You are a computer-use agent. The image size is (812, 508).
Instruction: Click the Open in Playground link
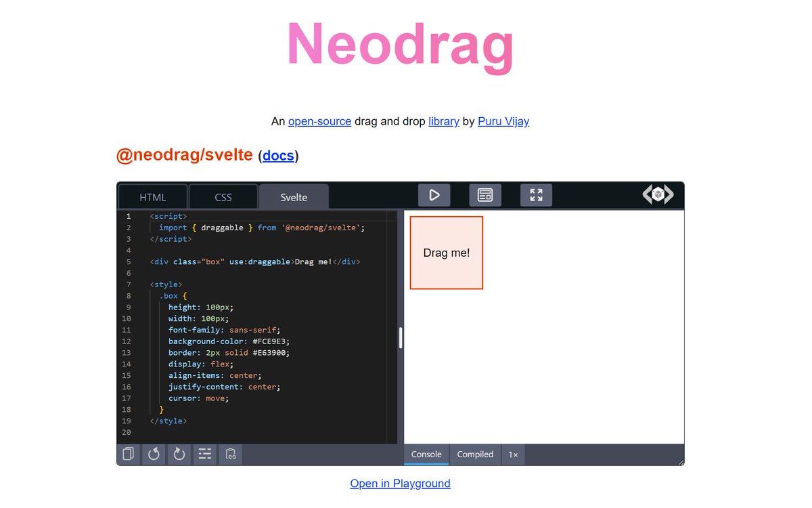click(x=400, y=483)
